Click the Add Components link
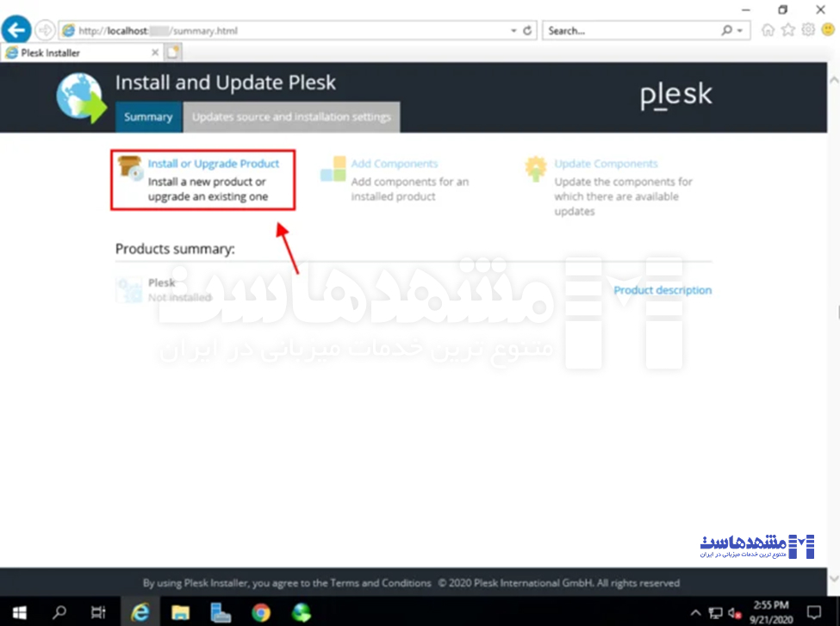 pos(395,164)
